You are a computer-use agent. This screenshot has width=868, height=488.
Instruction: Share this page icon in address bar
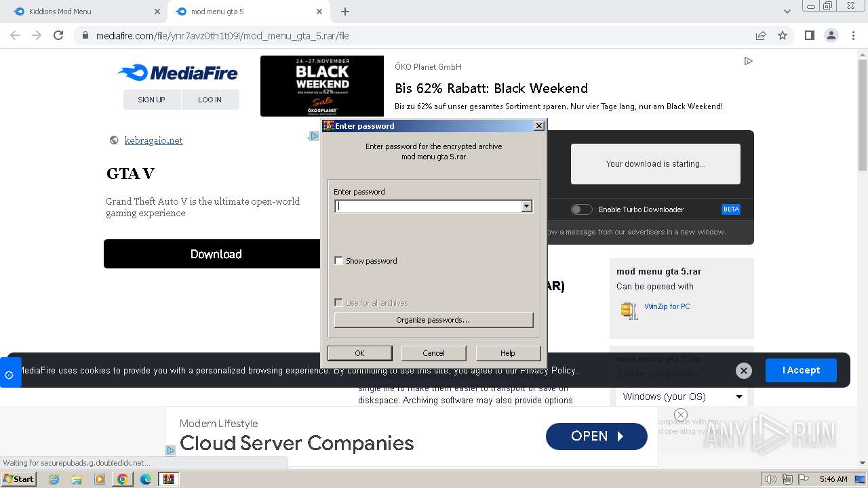point(761,35)
